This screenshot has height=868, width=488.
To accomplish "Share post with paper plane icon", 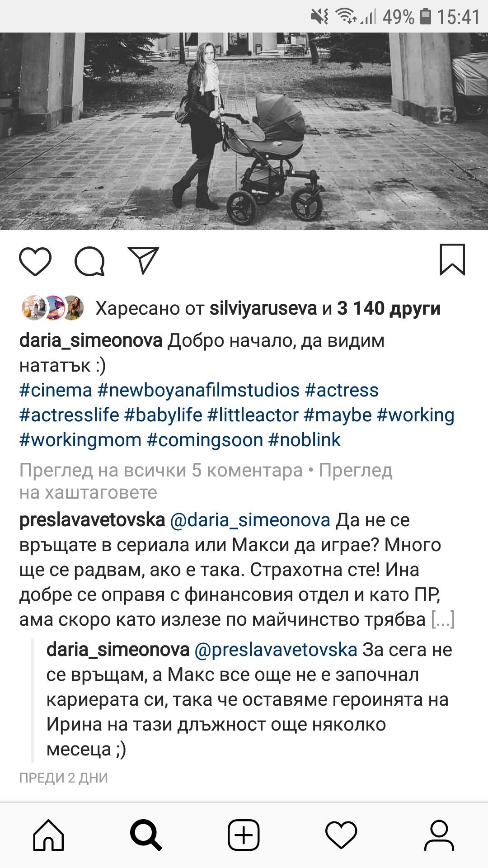I will [x=143, y=260].
